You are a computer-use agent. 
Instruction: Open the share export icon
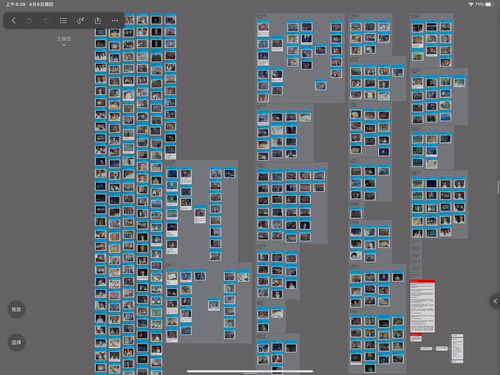coord(98,21)
